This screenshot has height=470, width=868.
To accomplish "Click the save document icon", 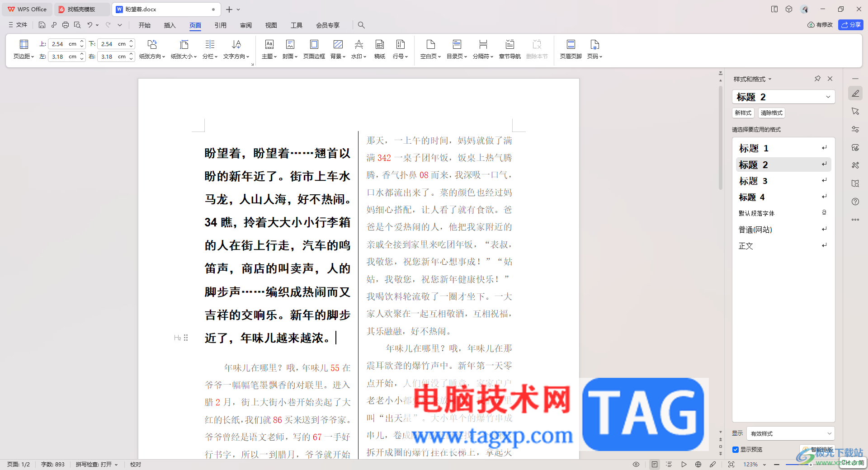I will [x=42, y=25].
